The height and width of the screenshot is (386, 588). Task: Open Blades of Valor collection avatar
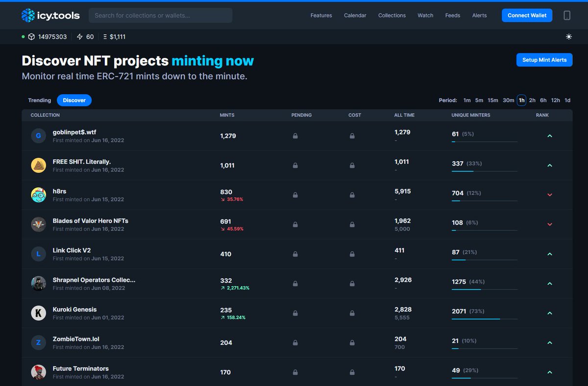[39, 224]
